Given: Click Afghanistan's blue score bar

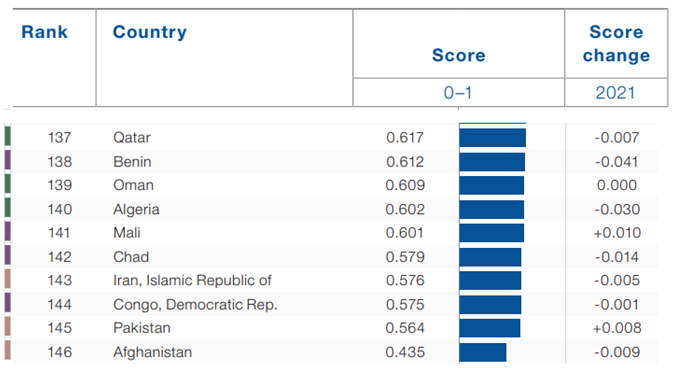Looking at the screenshot, I should pos(483,352).
